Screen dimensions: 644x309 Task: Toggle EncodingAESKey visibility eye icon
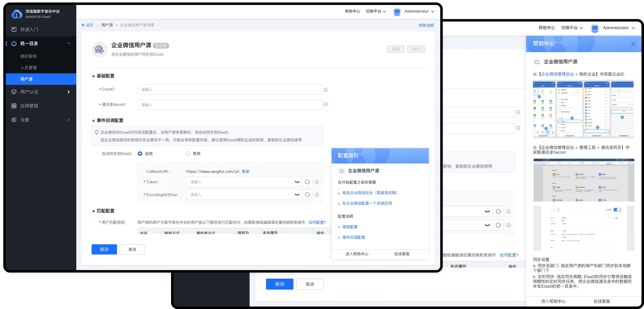(x=297, y=195)
